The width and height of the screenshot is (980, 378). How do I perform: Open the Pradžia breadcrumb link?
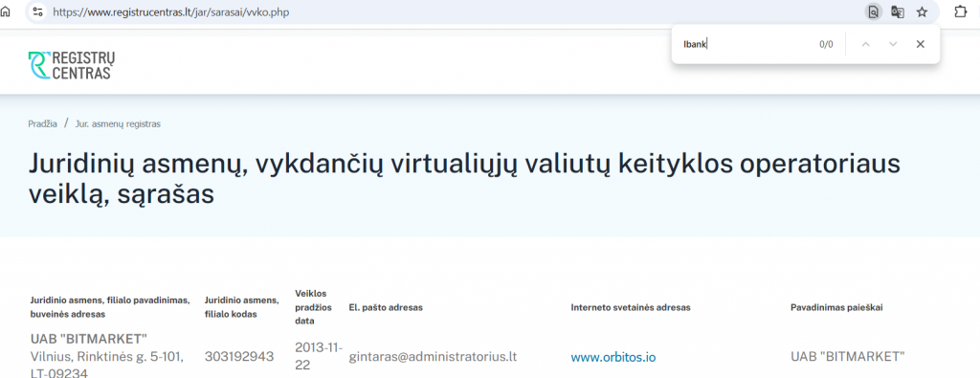pos(42,123)
